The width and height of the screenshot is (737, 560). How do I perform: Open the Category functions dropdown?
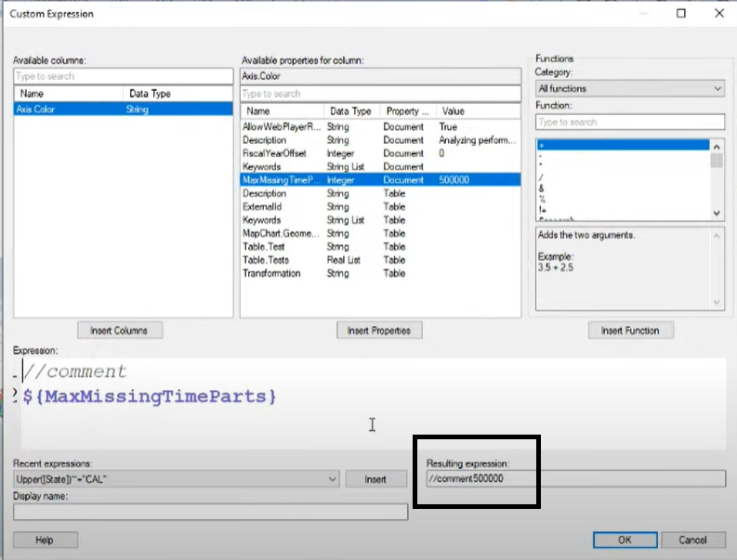[x=629, y=88]
